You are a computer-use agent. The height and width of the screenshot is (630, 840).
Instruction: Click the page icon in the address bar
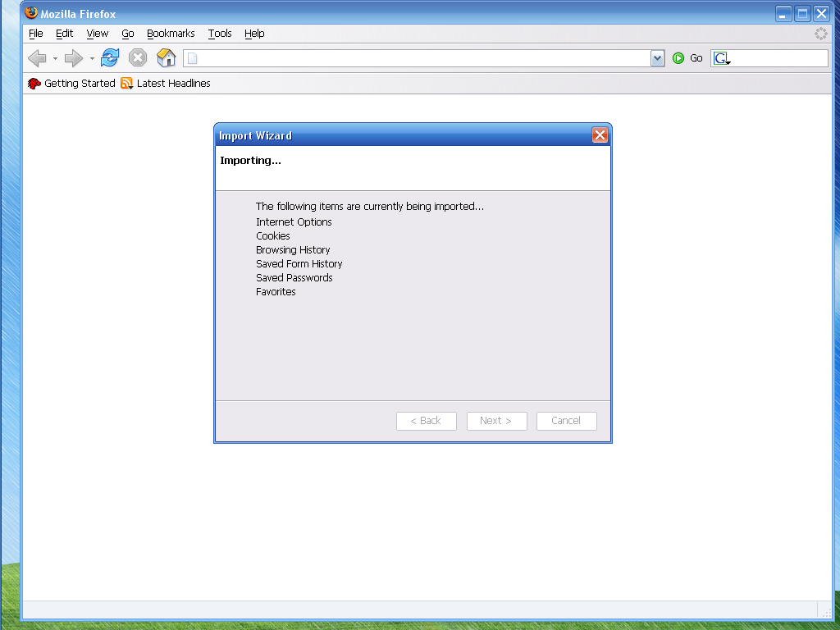[x=192, y=58]
